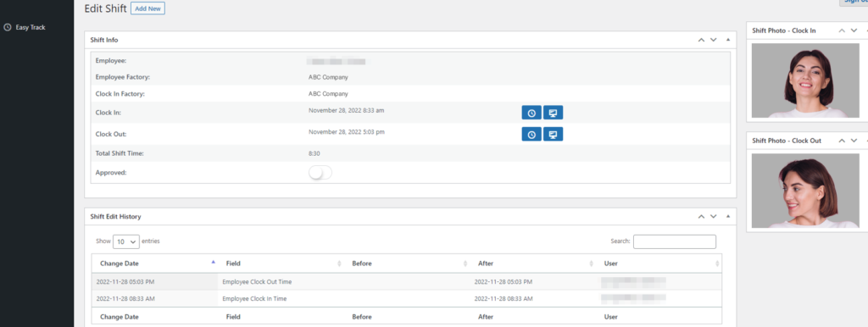Open the Clock Out monitor icon button

coord(553,135)
